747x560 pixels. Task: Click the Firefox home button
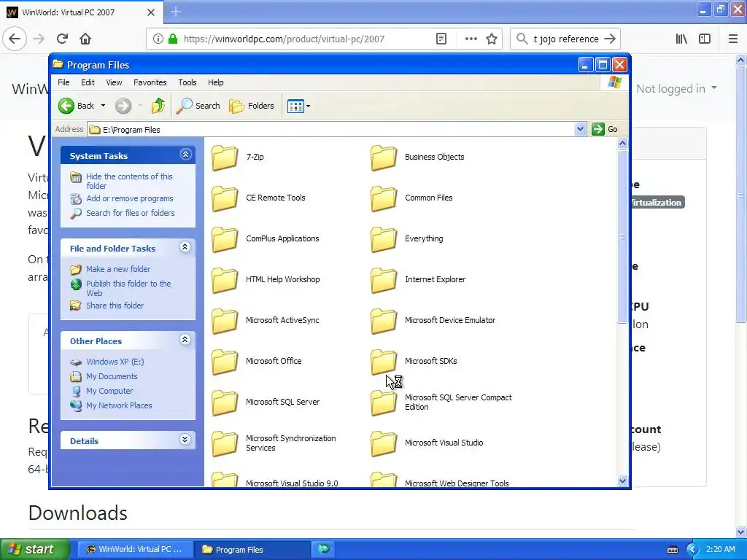click(85, 39)
